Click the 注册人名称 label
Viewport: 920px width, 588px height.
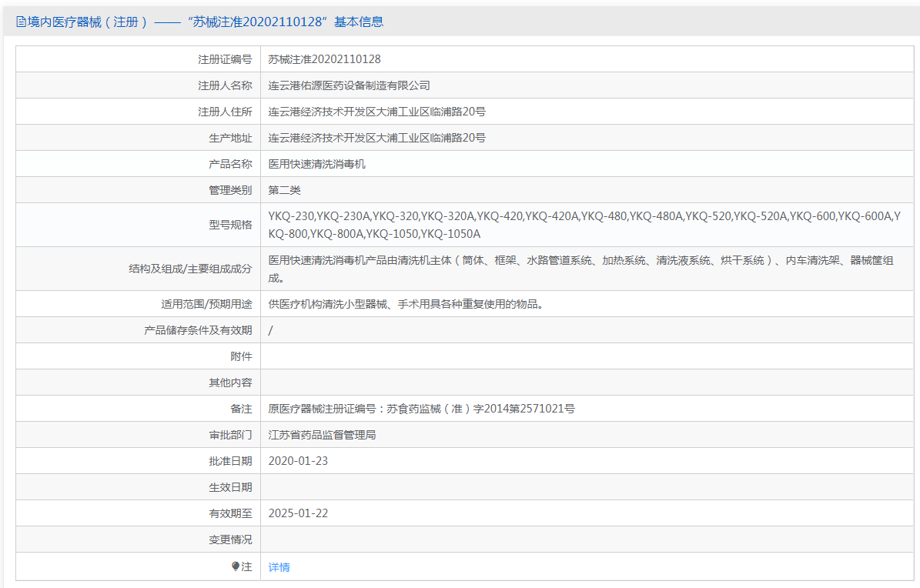[x=225, y=85]
